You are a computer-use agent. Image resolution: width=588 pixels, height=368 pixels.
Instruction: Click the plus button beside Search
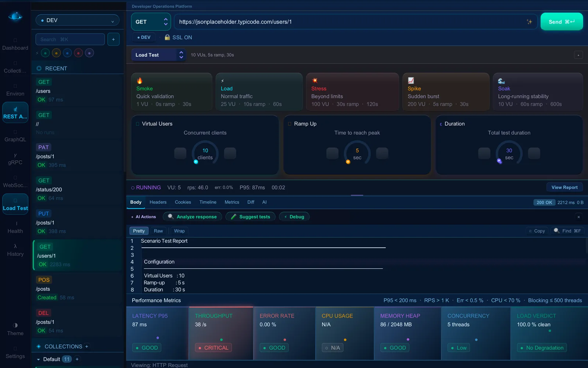click(x=113, y=39)
